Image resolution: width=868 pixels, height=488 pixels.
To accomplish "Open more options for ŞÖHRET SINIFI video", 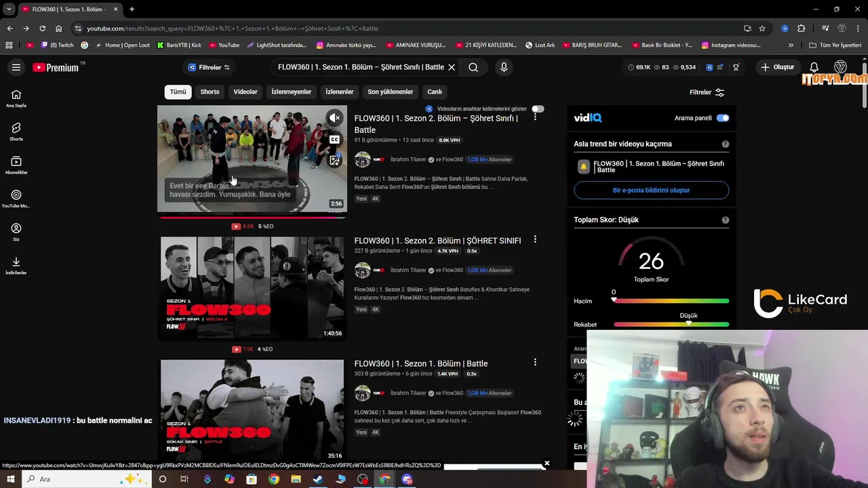I will pos(535,240).
